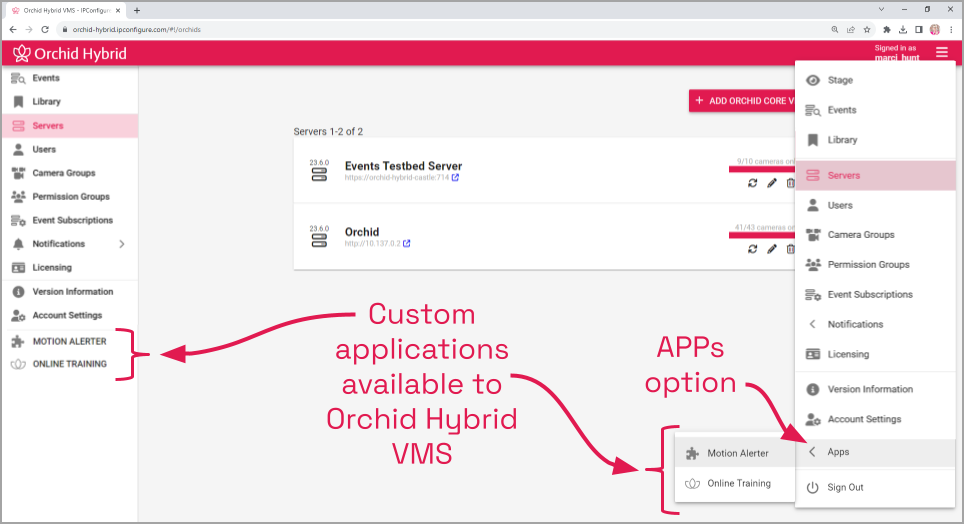Delete the Orchid server entry

[x=790, y=249]
